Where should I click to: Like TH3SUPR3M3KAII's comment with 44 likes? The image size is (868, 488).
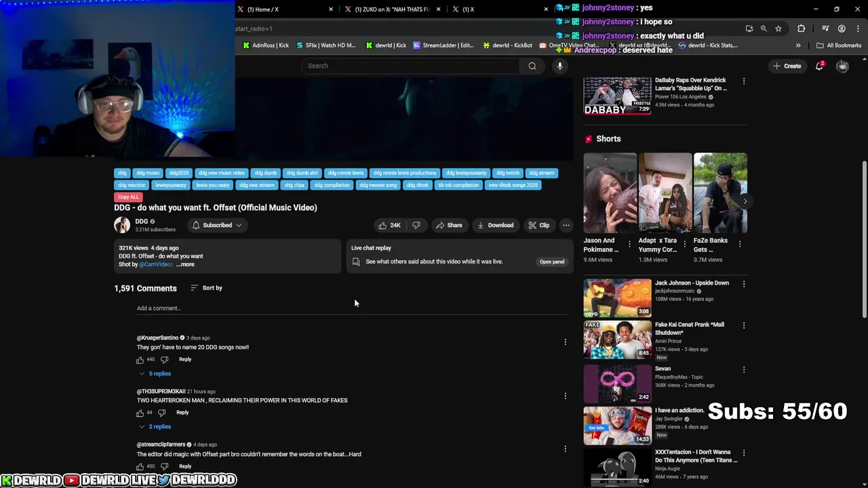140,413
